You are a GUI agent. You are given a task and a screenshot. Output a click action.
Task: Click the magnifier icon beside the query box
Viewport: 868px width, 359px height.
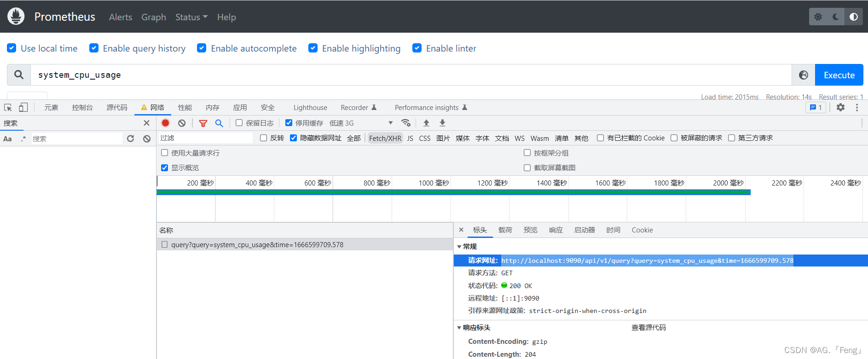coord(19,75)
